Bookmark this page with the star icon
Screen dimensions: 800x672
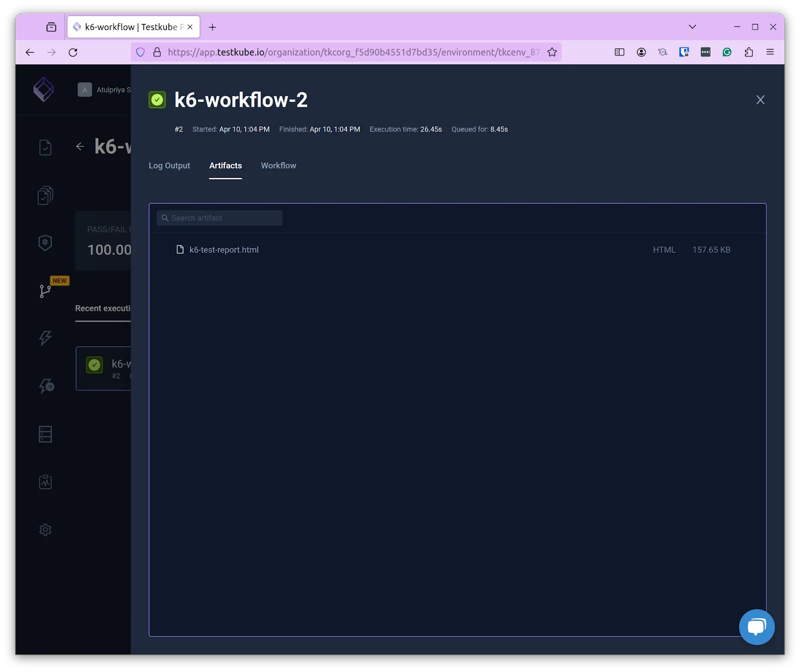(x=552, y=52)
